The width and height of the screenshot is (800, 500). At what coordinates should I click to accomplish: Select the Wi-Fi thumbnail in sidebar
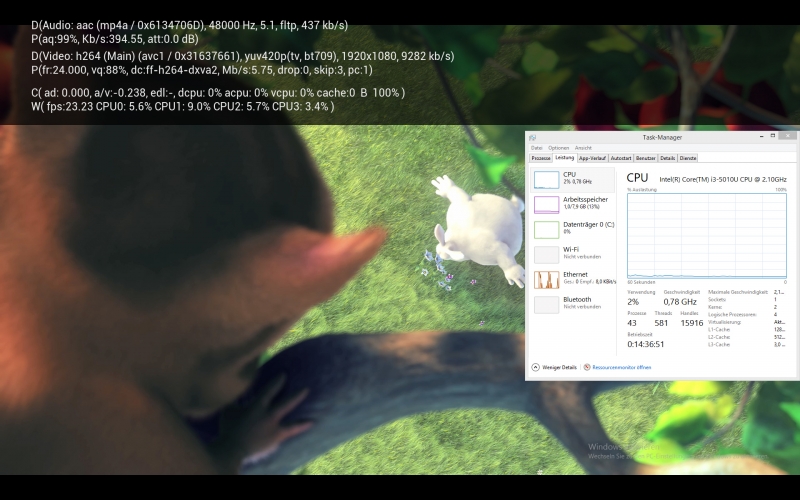click(x=546, y=255)
